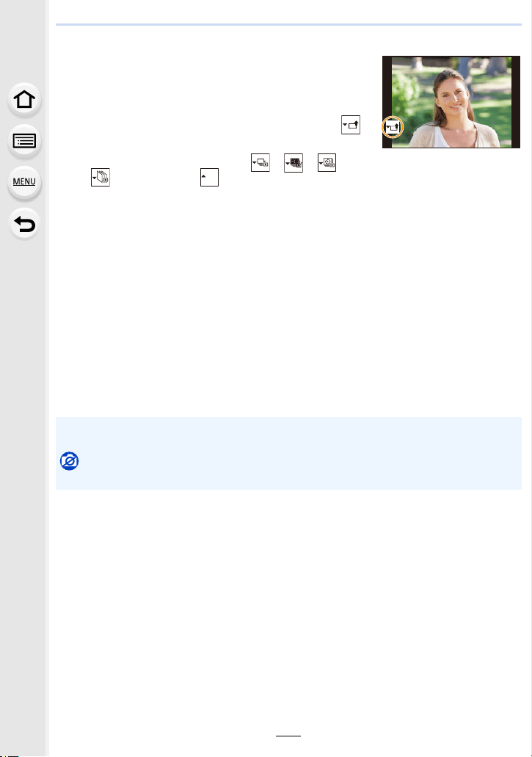Click the boxed small up-triangle icon
Screen dimensions: 532x757
pos(209,177)
